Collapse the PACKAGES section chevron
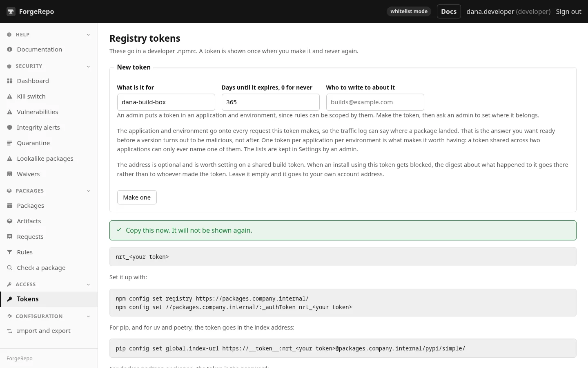 point(88,191)
